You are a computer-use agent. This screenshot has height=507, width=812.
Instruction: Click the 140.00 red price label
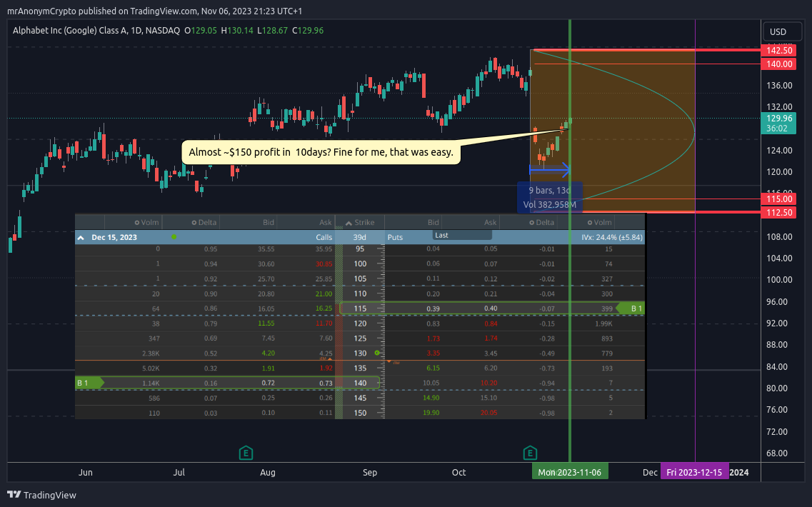pyautogui.click(x=779, y=64)
